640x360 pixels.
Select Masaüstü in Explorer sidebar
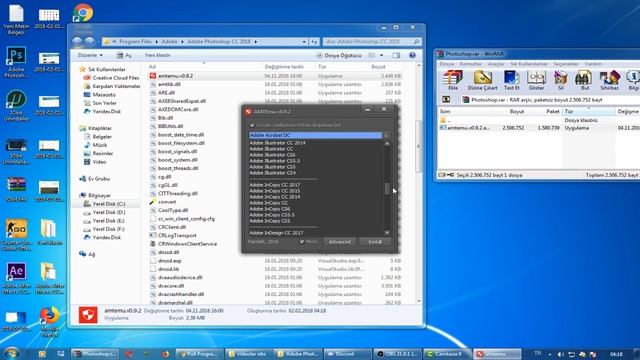coord(104,94)
